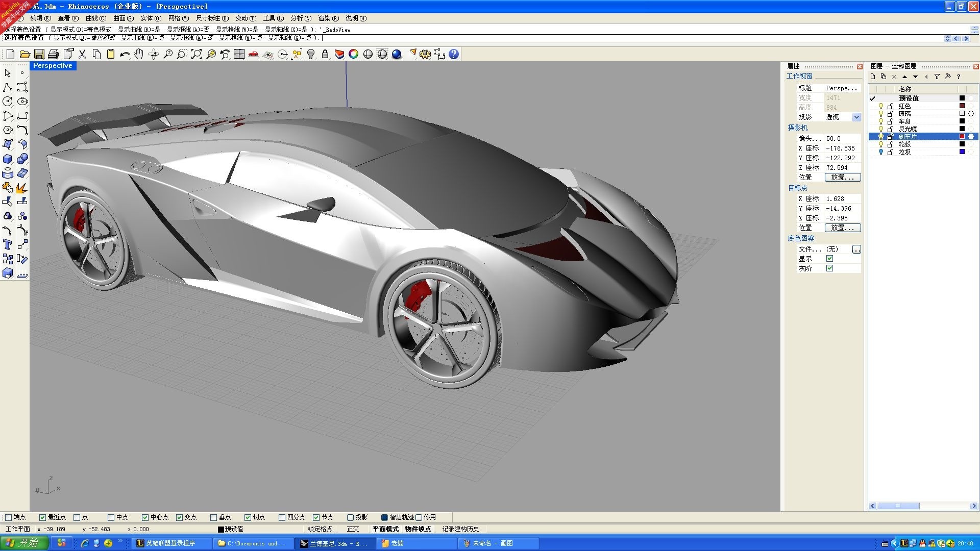Toggle 记录建构历史 in the status bar
The width and height of the screenshot is (980, 551).
(x=460, y=529)
